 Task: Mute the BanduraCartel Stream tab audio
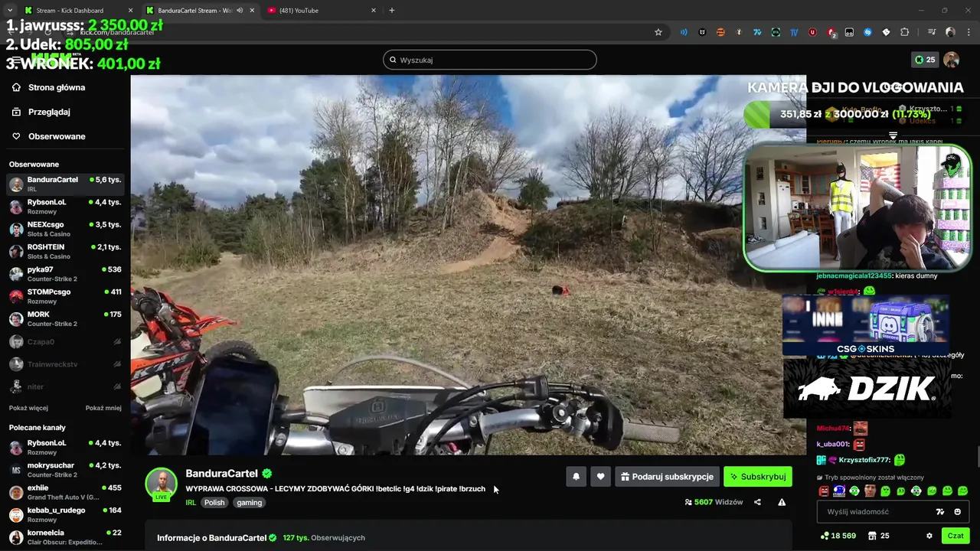coord(240,11)
